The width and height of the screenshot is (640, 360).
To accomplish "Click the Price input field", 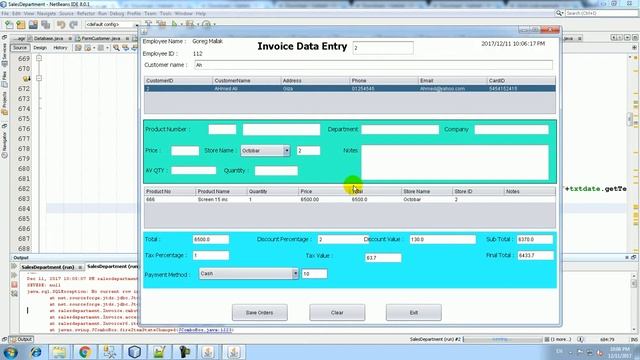I will (185, 151).
